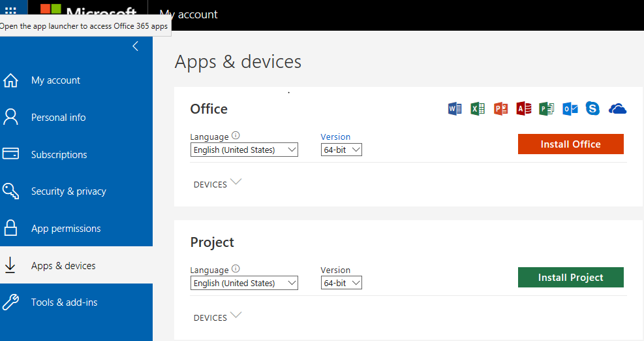
Task: Click the download arrow icon for Apps & devices
Action: pos(10,265)
